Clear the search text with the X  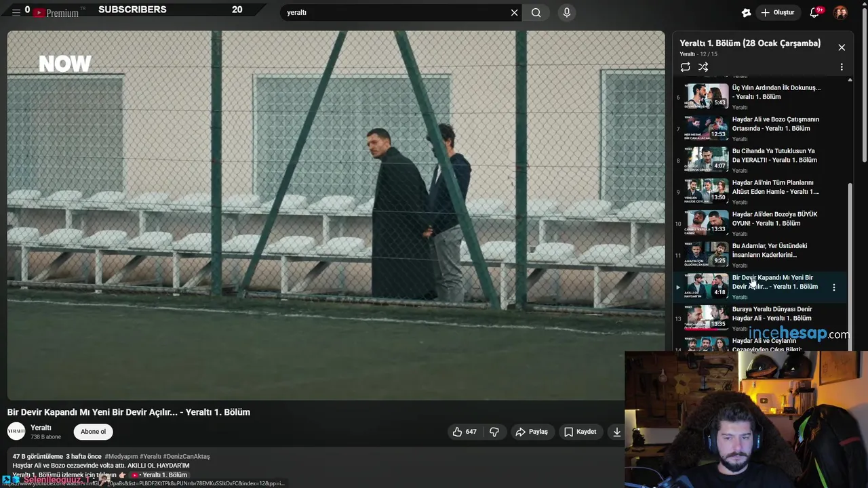(514, 12)
